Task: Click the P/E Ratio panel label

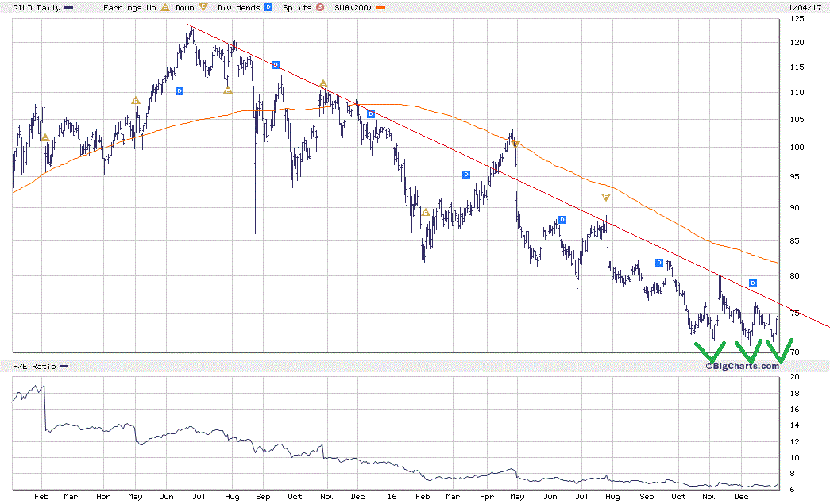Action: (x=34, y=366)
